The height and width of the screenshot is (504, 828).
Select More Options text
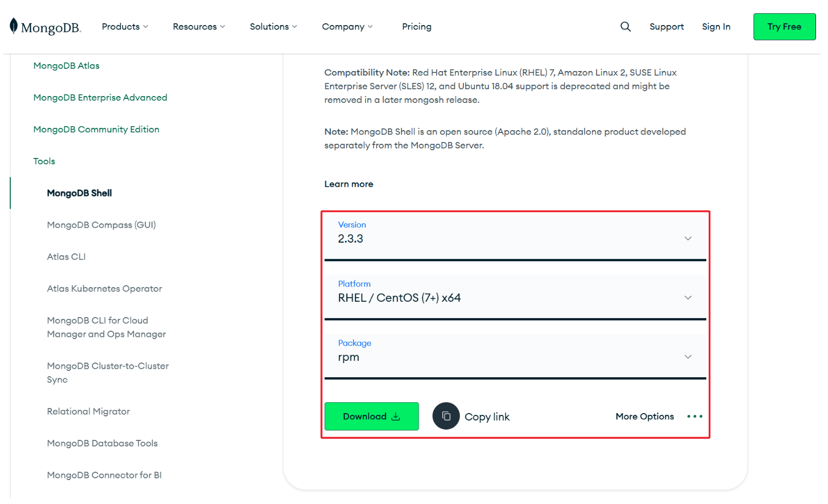tap(644, 416)
